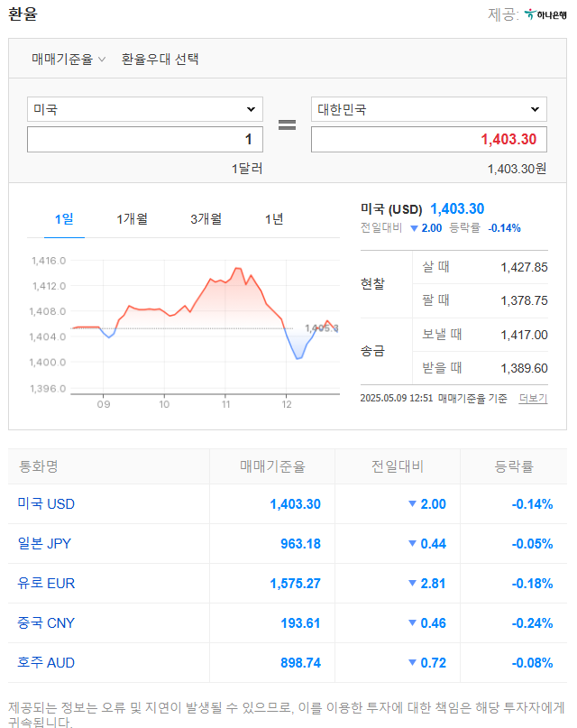577x728 pixels.
Task: Click the -0.18% value in EUR row
Action: pyautogui.click(x=532, y=583)
